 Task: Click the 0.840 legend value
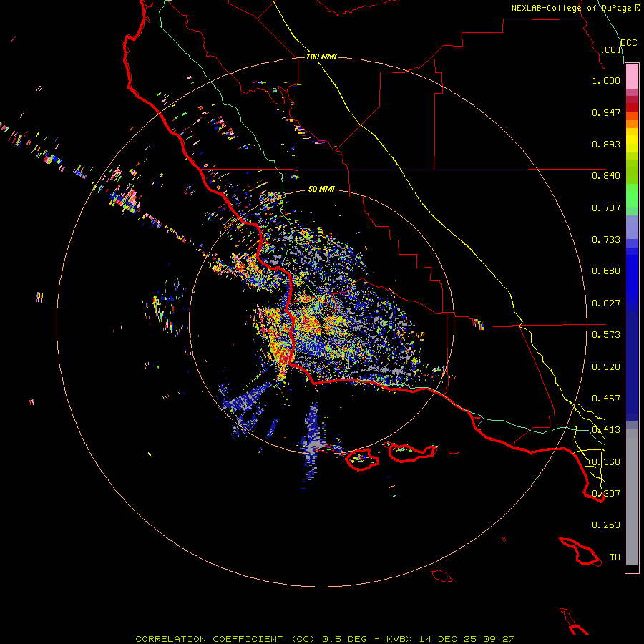pyautogui.click(x=606, y=176)
